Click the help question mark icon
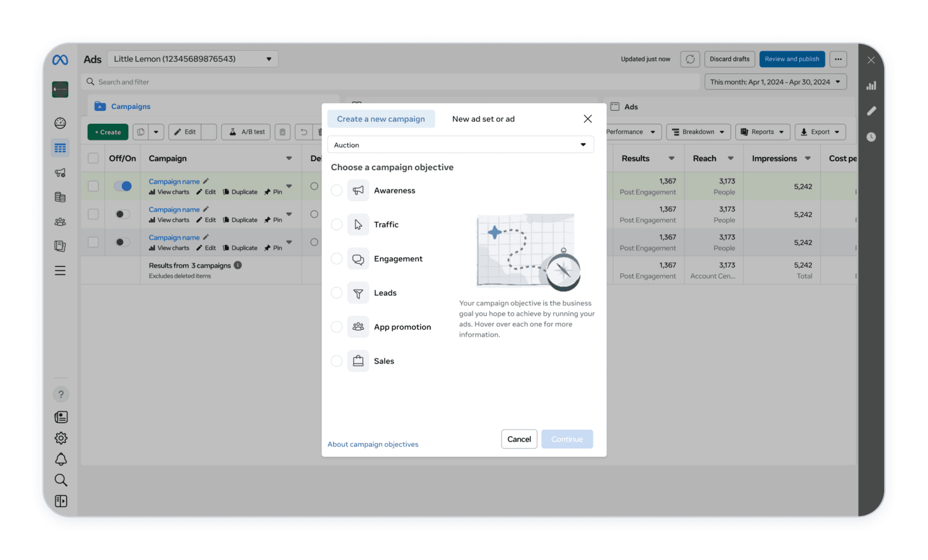Image resolution: width=928 pixels, height=560 pixels. coord(61,394)
